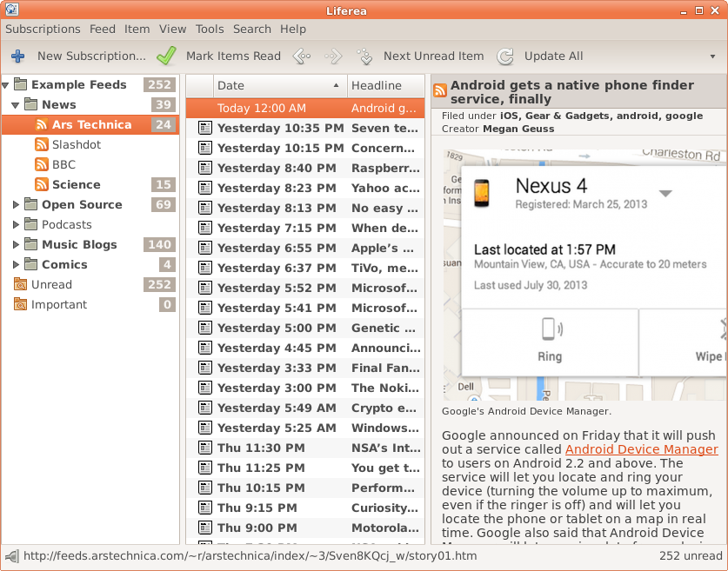The width and height of the screenshot is (728, 571).
Task: Open the Tools menu
Action: point(210,29)
